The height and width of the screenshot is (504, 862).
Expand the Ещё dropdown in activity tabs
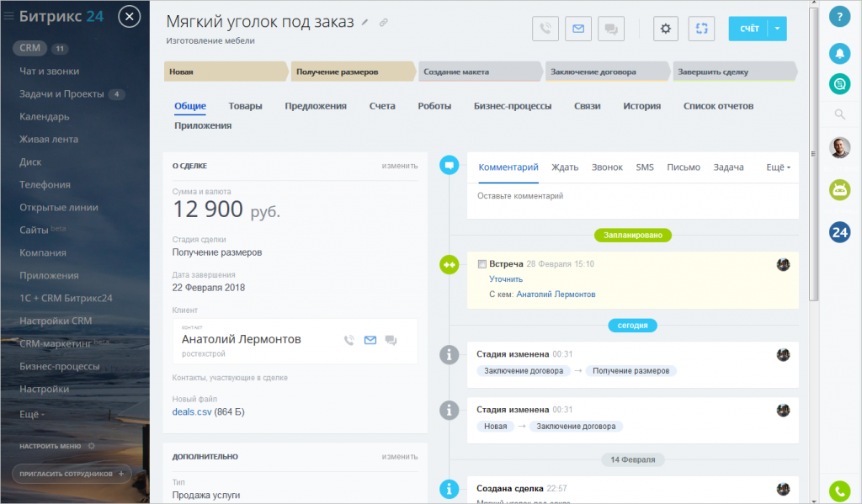(778, 167)
